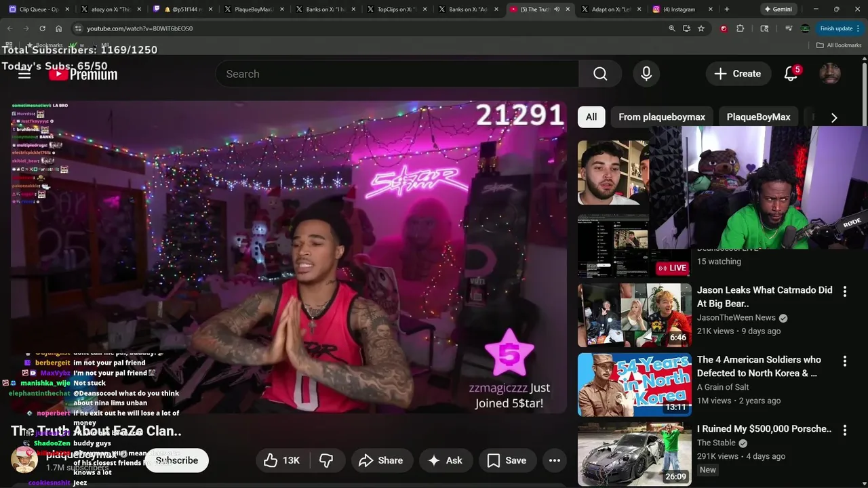Dislike the video

point(326,460)
